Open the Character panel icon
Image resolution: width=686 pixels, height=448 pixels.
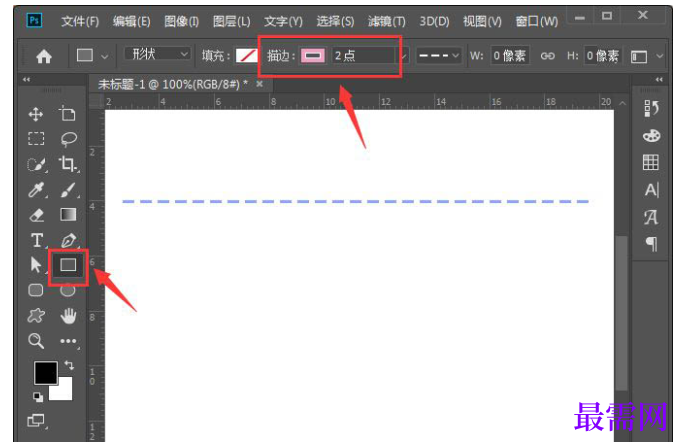[x=651, y=189]
